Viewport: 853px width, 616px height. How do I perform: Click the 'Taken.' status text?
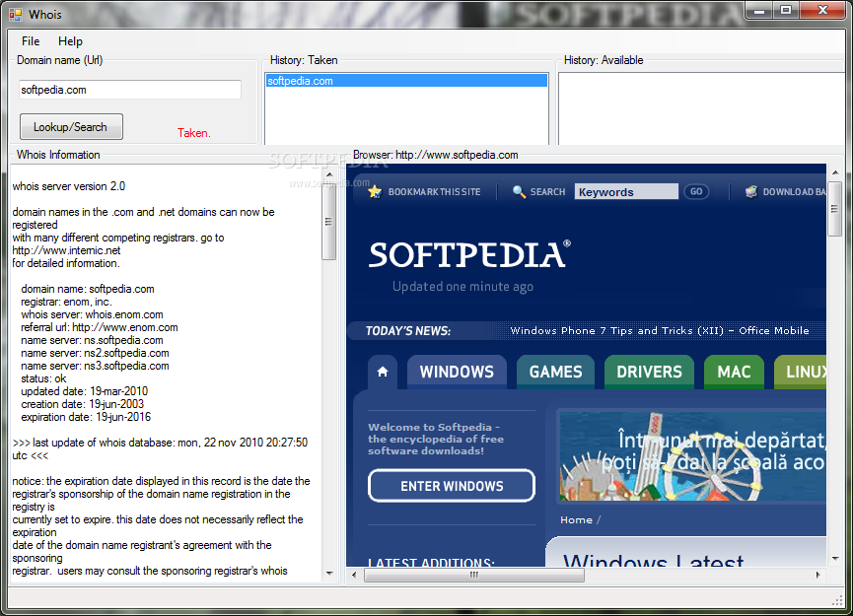(x=193, y=133)
